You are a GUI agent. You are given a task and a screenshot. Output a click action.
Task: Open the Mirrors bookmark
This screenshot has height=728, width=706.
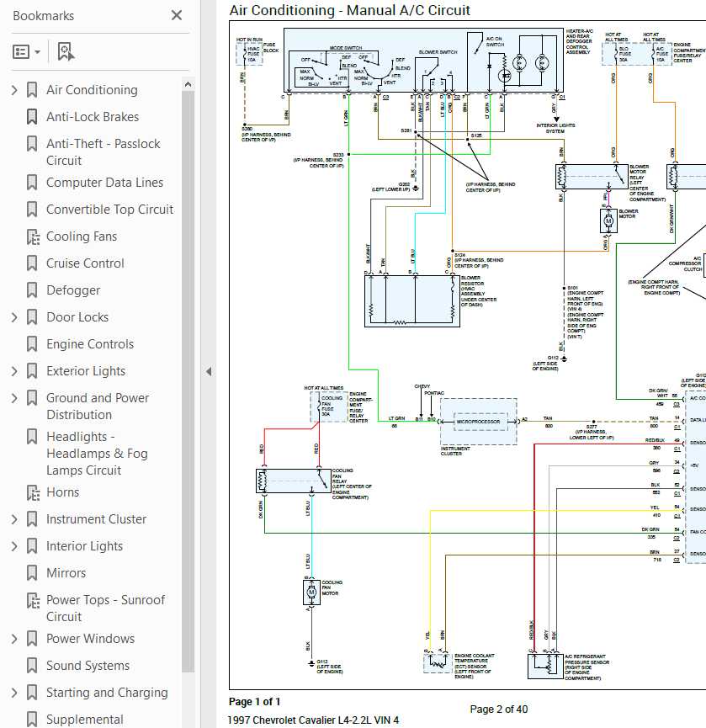point(66,573)
